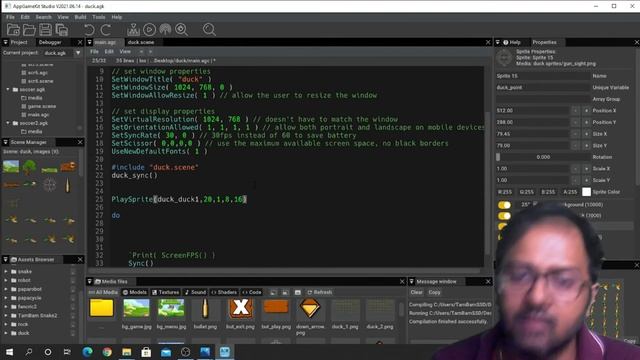The width and height of the screenshot is (640, 360).
Task: Click the Open Project folder icon
Action: pos(29,29)
